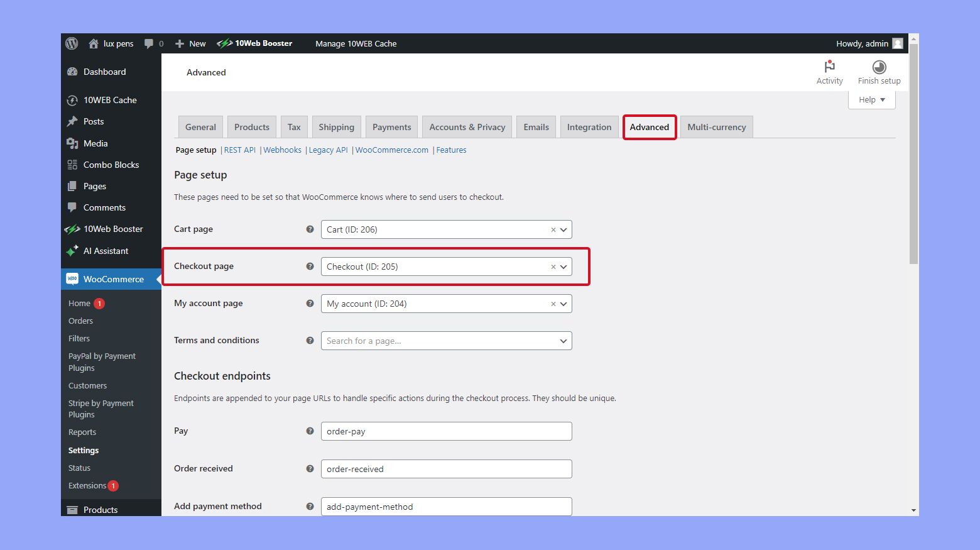Expand the Help dropdown
The height and width of the screenshot is (550, 980).
pos(871,100)
